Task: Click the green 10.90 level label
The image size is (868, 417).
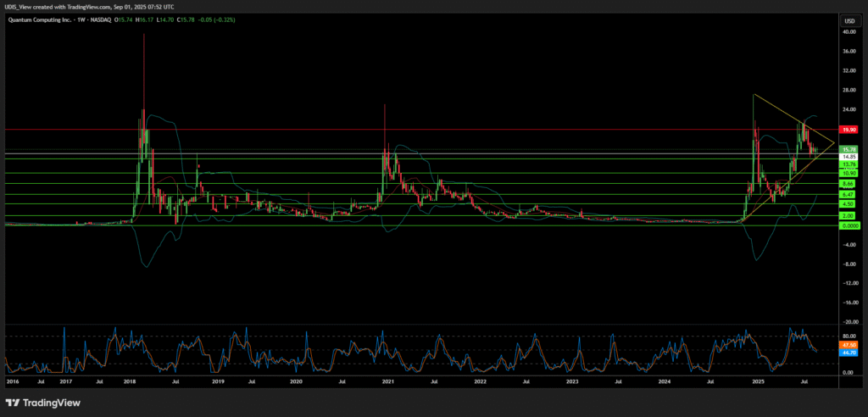Action: click(847, 173)
